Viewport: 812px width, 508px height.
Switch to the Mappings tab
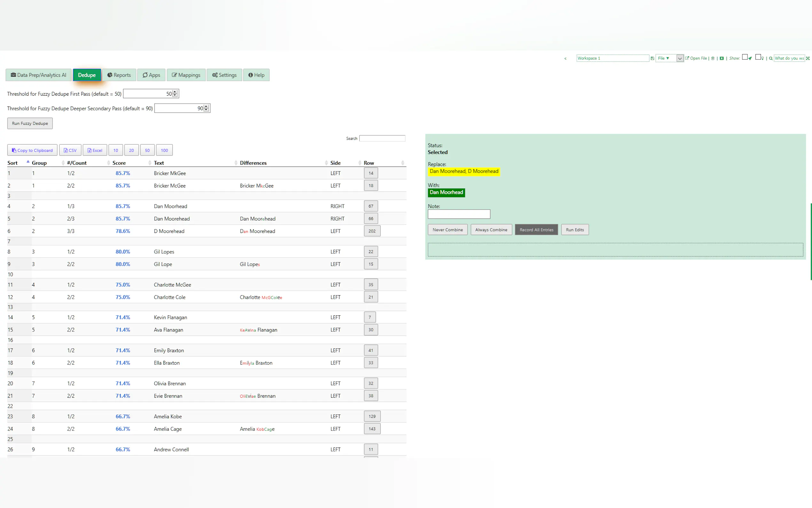coord(186,75)
